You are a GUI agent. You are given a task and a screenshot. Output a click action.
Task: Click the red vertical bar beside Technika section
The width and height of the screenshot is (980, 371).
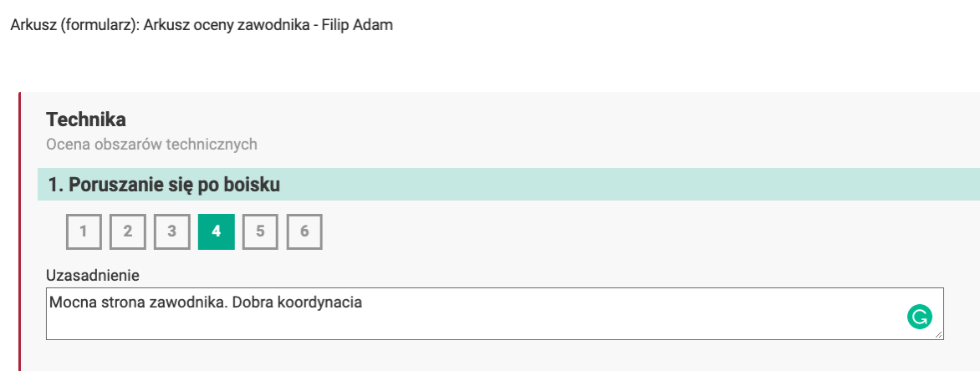pyautogui.click(x=19, y=234)
